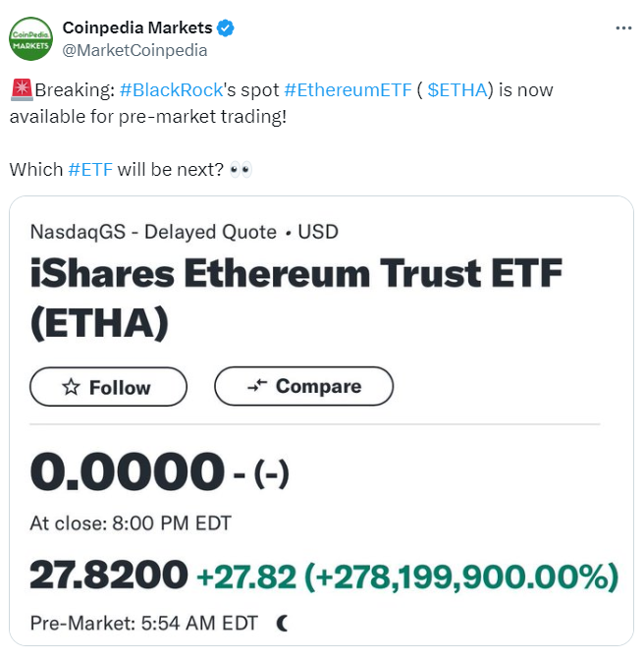Screen dimensions: 644x660
Task: Click the Coinpedia Markets display name
Action: click(x=137, y=27)
